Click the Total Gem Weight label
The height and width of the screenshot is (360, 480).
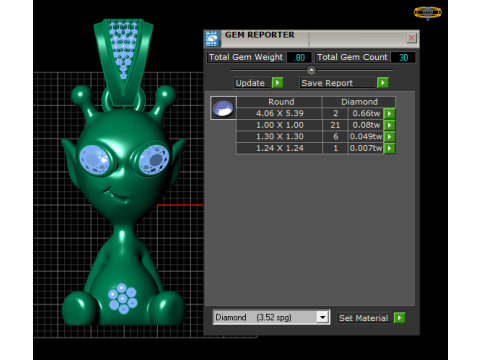[246, 57]
